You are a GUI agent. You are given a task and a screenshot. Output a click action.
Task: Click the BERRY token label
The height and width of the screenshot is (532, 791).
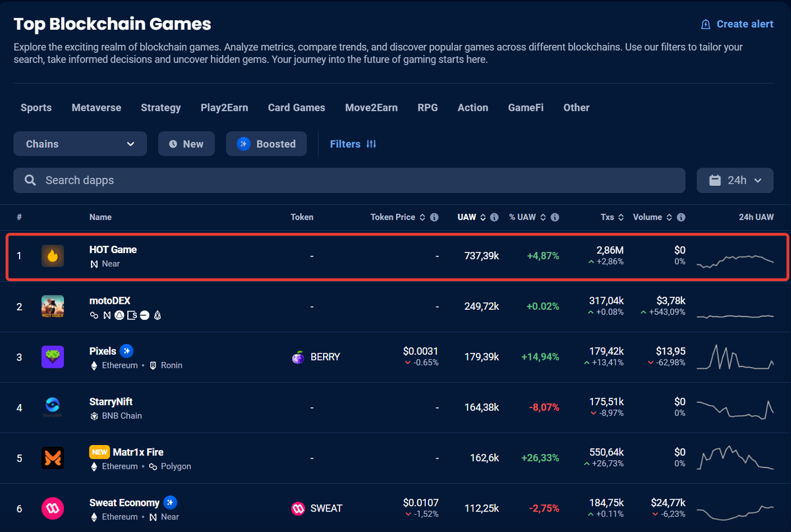click(x=325, y=357)
